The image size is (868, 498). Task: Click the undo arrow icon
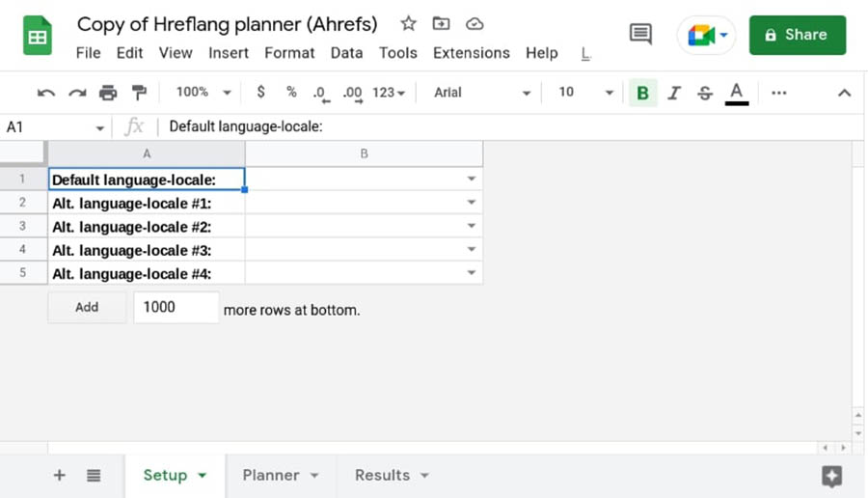pos(45,93)
